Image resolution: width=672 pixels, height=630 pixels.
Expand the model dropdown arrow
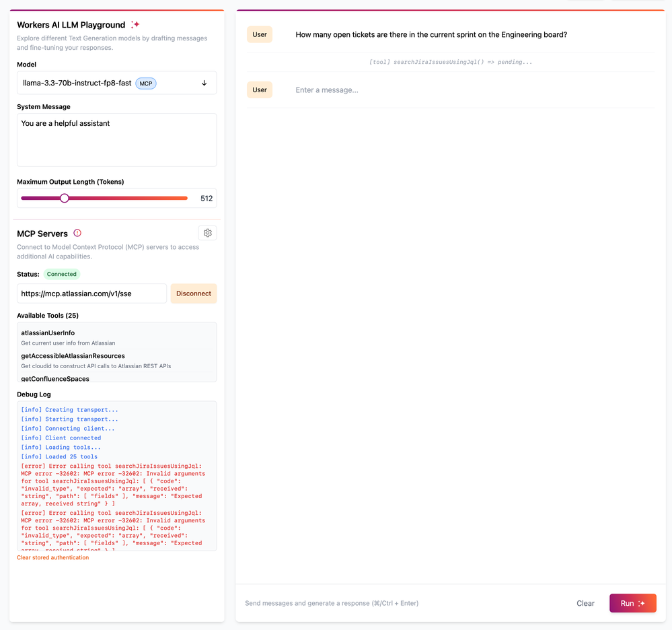204,83
